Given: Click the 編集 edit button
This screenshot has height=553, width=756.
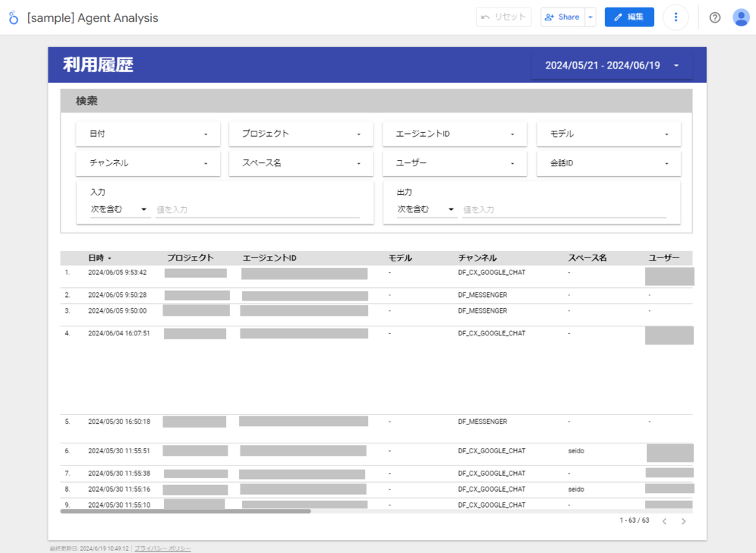Looking at the screenshot, I should pos(629,17).
